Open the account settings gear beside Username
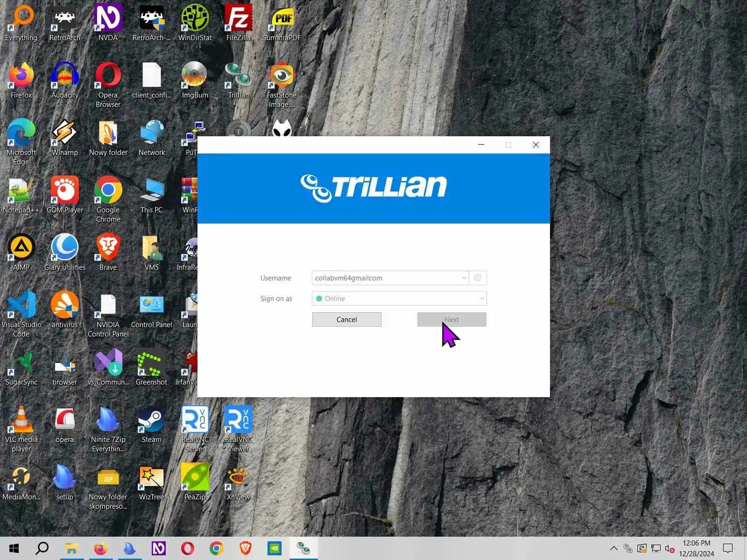 [x=477, y=278]
